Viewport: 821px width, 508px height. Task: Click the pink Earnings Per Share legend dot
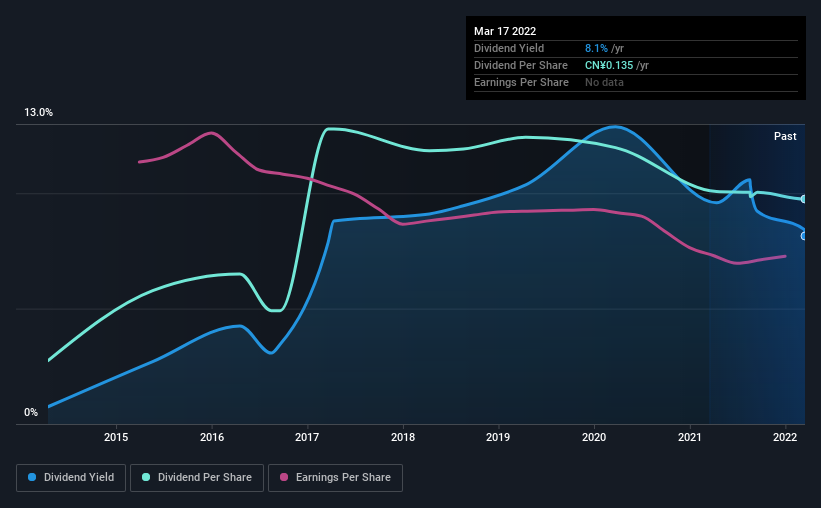[x=284, y=477]
